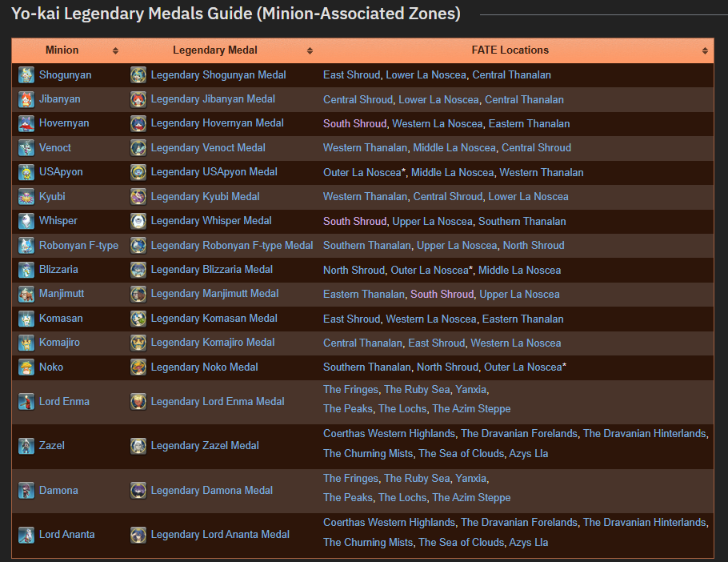
Task: Open the Komasan minion link
Action: click(61, 318)
